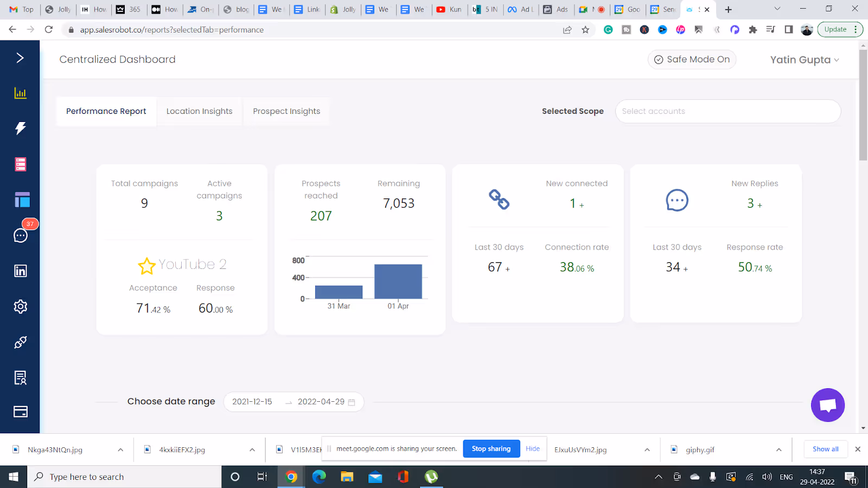
Task: Open the bar chart reports icon in sidebar
Action: click(x=20, y=93)
